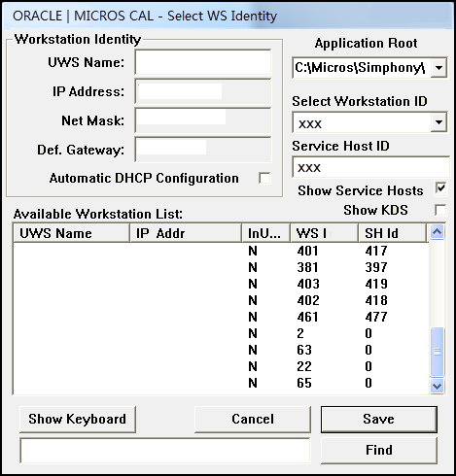Viewport: 456px width, 476px height.
Task: Enable Automatic DHCP Configuration checkbox
Action: coord(264,178)
